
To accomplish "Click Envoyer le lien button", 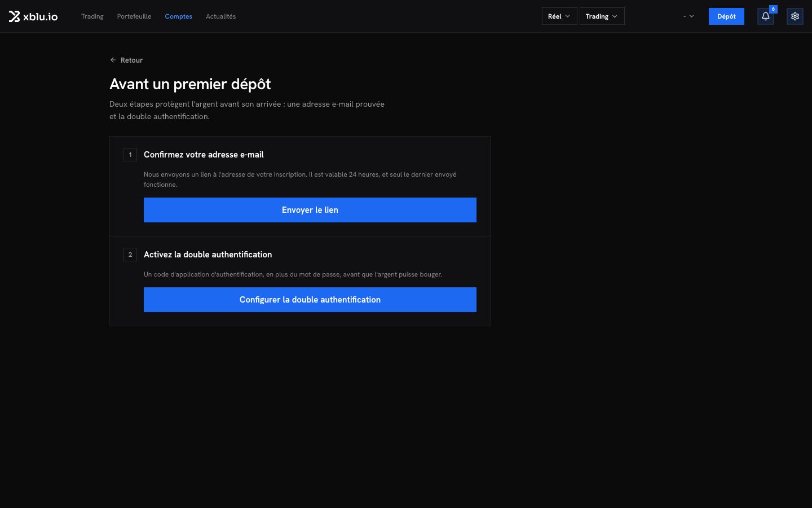I will click(310, 210).
